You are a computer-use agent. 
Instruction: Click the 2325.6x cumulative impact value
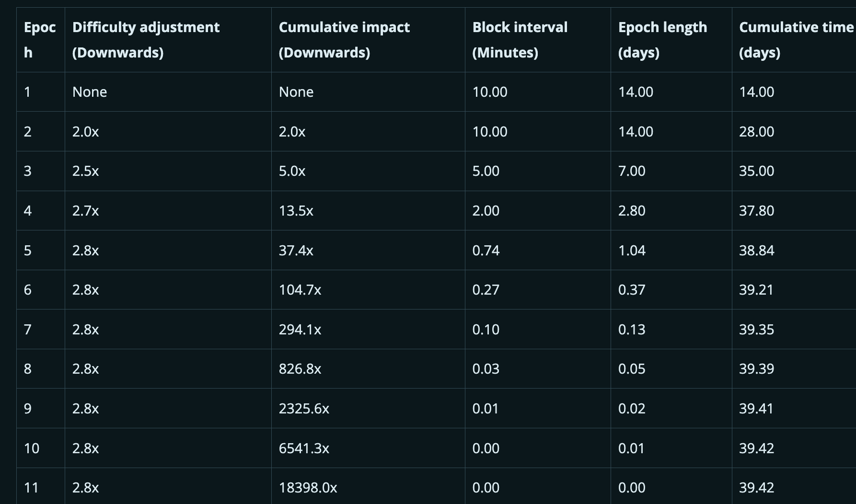304,409
